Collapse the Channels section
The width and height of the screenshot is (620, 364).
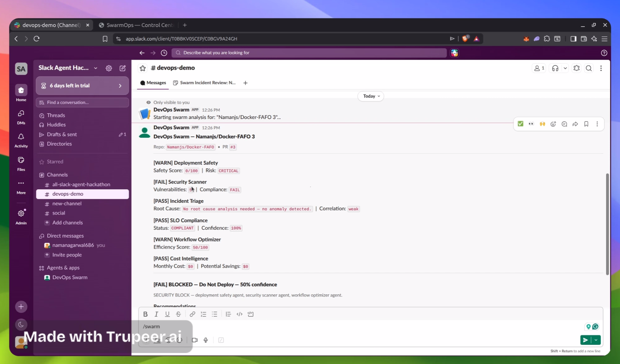[57, 175]
